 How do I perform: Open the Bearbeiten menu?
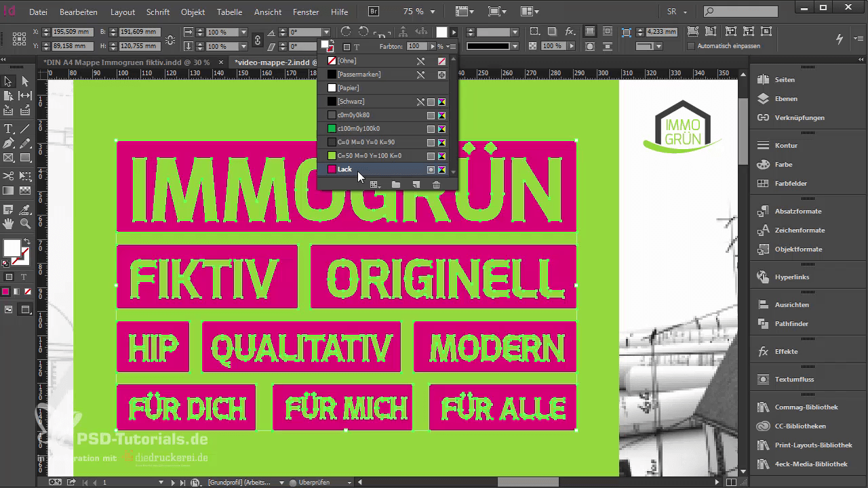(78, 12)
